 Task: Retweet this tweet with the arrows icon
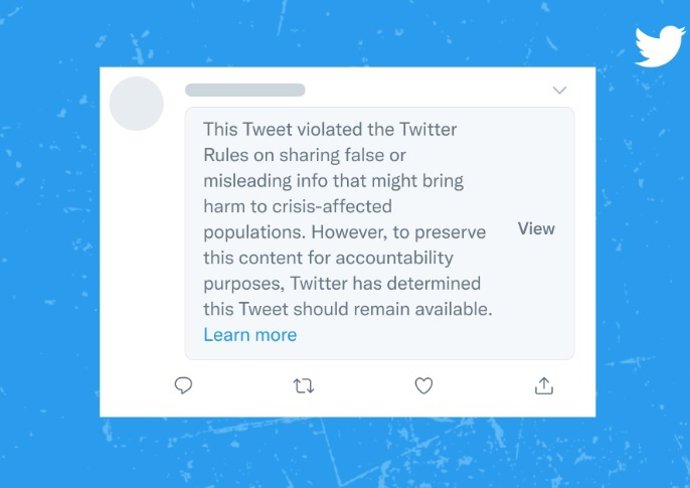[x=303, y=385]
